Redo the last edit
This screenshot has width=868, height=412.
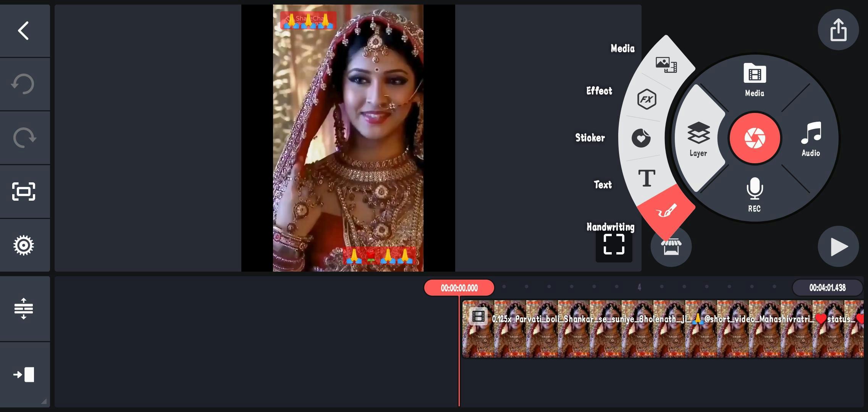24,137
